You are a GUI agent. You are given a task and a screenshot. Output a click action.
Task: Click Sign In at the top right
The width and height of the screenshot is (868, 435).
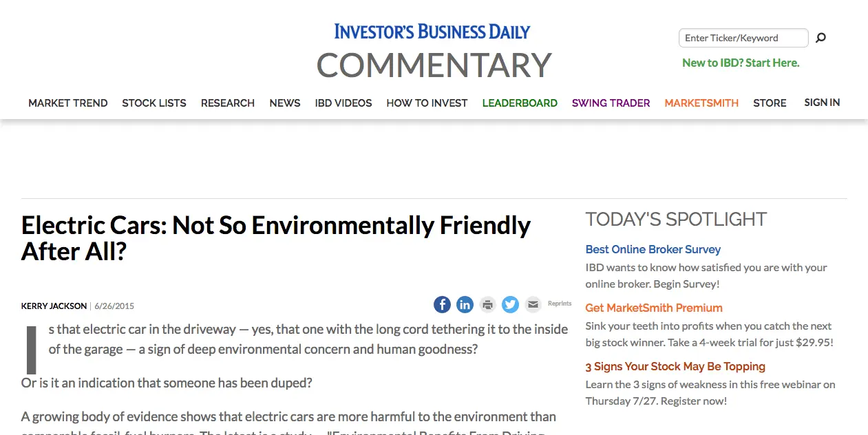[x=822, y=103]
